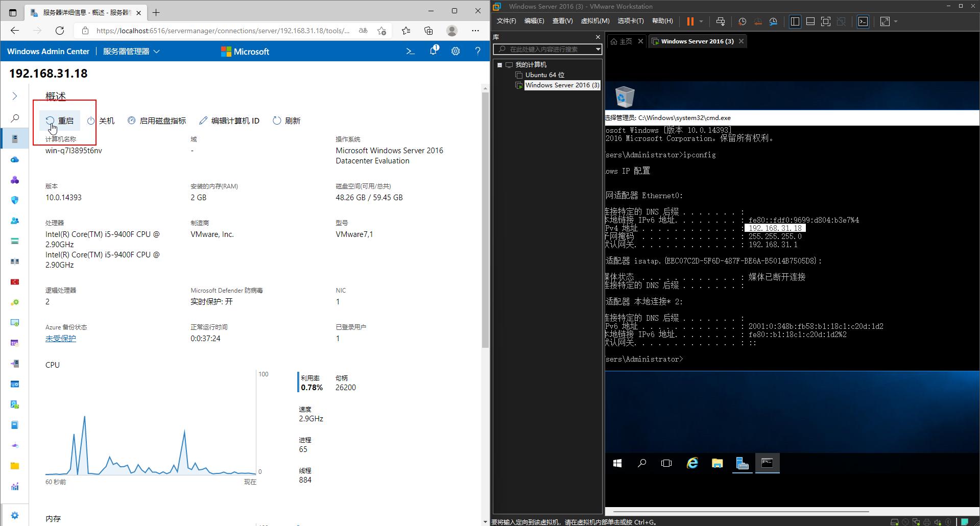Open 编辑计算机 ID editor
Screen dimensions: 980x526
[229, 121]
